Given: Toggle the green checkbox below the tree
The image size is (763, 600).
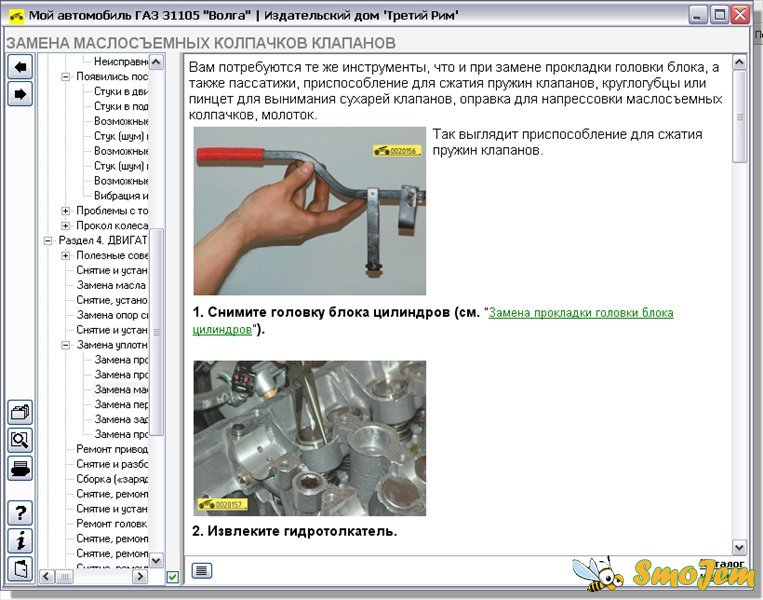Looking at the screenshot, I should 172,577.
